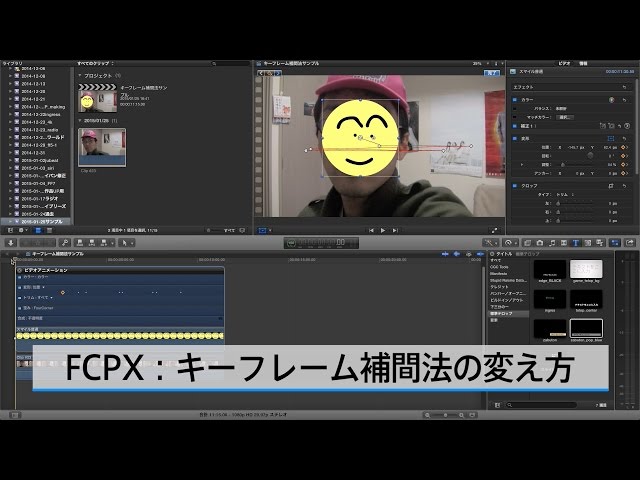
Task: Open the すべてのクリップ filter dropdown
Action: tap(96, 64)
